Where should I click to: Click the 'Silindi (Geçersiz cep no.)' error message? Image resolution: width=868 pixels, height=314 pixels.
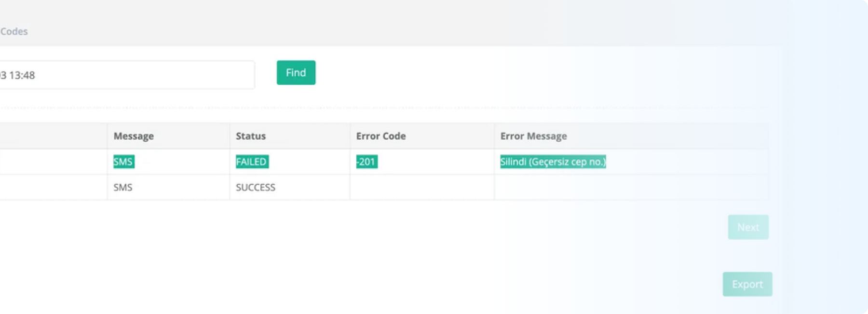tap(553, 162)
